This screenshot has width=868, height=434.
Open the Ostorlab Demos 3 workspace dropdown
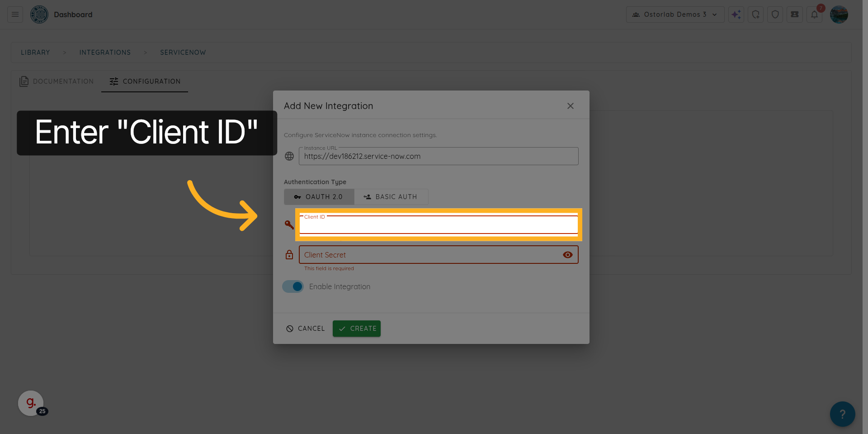pyautogui.click(x=675, y=14)
